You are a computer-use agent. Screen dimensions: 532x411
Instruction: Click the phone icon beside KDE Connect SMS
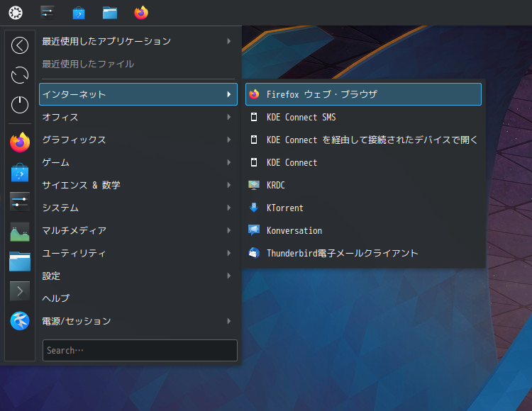[x=254, y=117]
